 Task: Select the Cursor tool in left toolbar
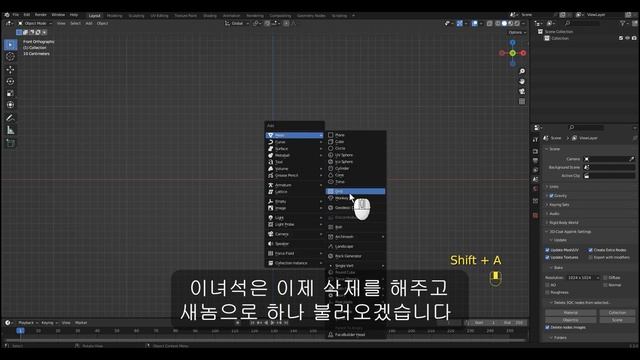point(11,56)
